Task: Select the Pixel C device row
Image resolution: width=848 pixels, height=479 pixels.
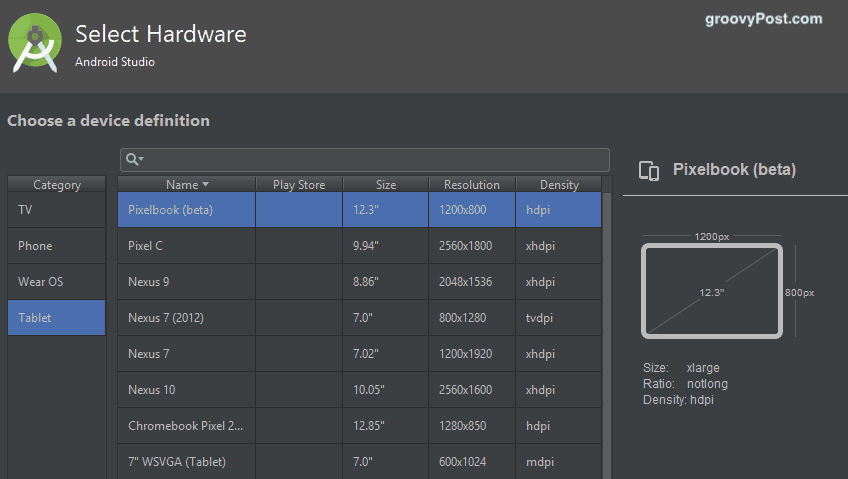Action: 359,246
